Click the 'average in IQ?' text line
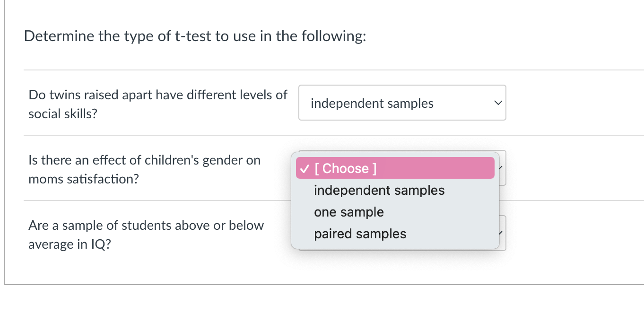Screen dimensions: 644x313 [70, 244]
